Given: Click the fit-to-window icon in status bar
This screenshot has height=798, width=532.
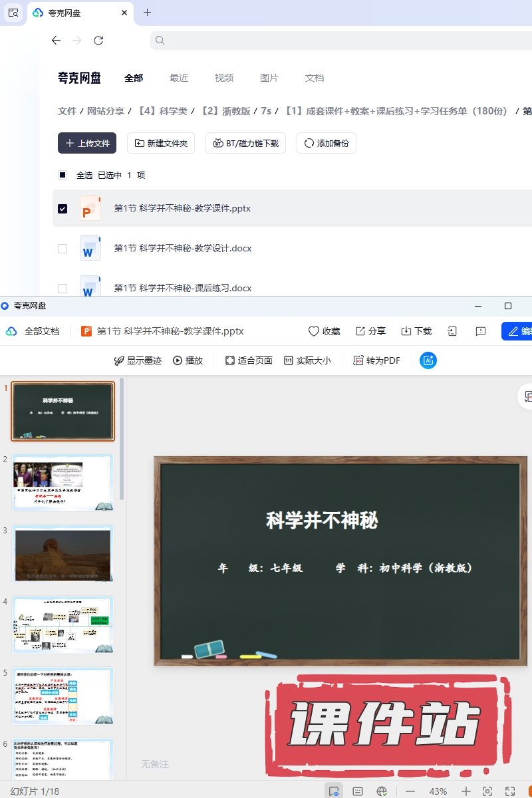Looking at the screenshot, I should click(x=487, y=791).
